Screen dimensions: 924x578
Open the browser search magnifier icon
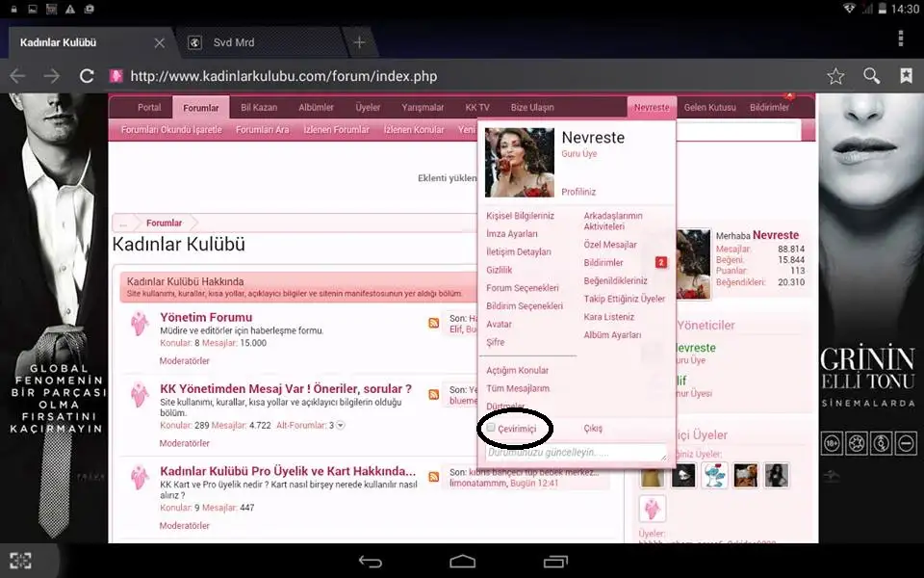point(871,76)
